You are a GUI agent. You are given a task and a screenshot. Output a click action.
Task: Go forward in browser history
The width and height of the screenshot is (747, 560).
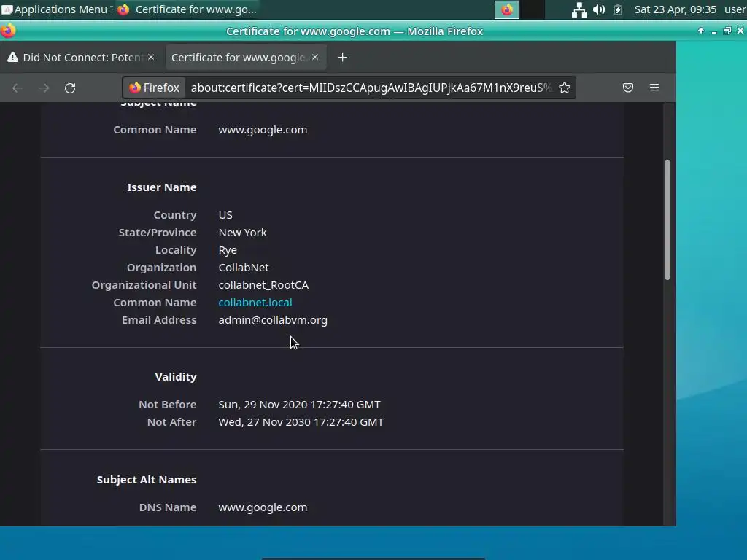(44, 88)
